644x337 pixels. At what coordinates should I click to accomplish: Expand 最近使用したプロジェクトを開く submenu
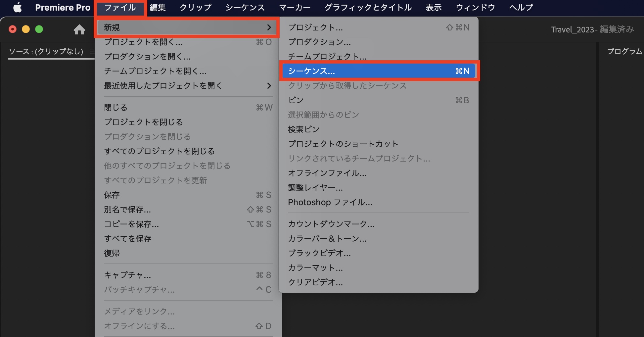(188, 86)
